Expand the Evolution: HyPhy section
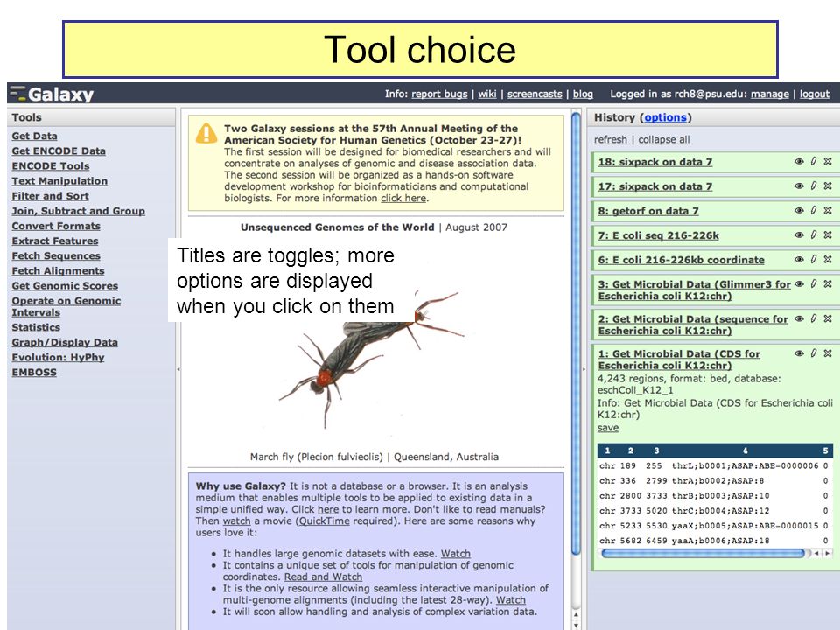The image size is (840, 630). (x=58, y=357)
